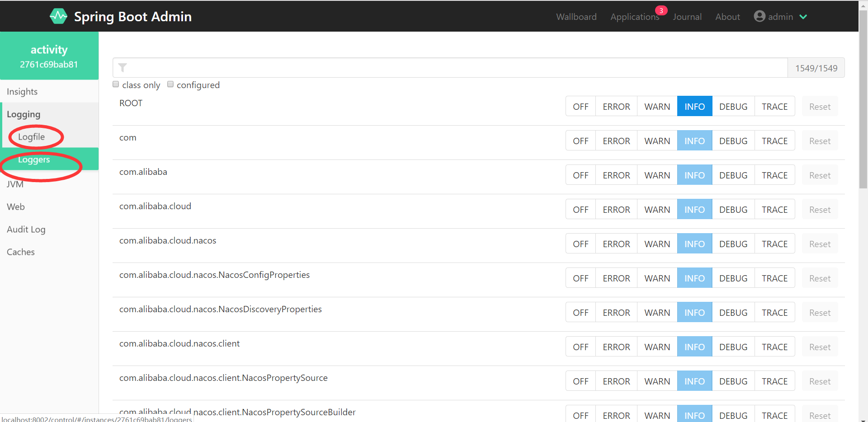The width and height of the screenshot is (868, 422).
Task: Click the filter funnel icon in search bar
Action: [x=123, y=67]
